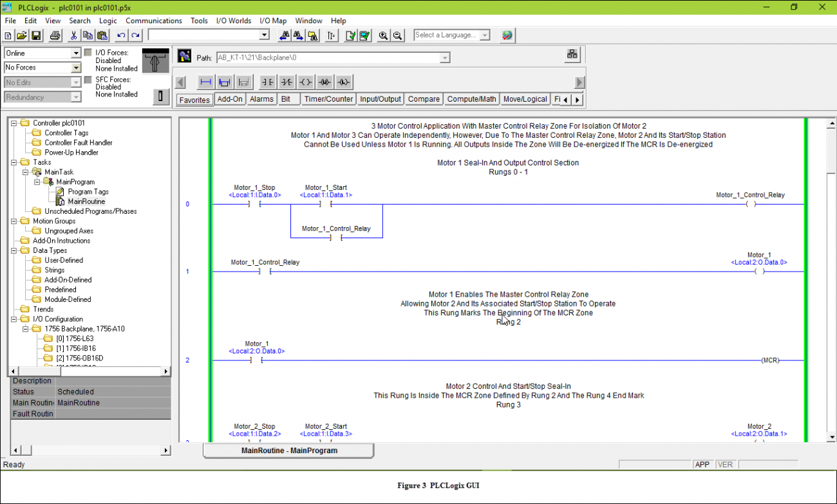
Task: Collapse the Tasks tree node
Action: click(x=15, y=162)
